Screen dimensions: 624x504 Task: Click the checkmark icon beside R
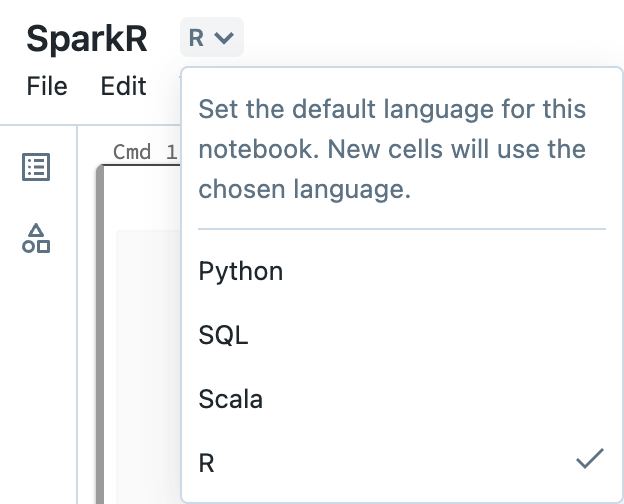(x=590, y=459)
